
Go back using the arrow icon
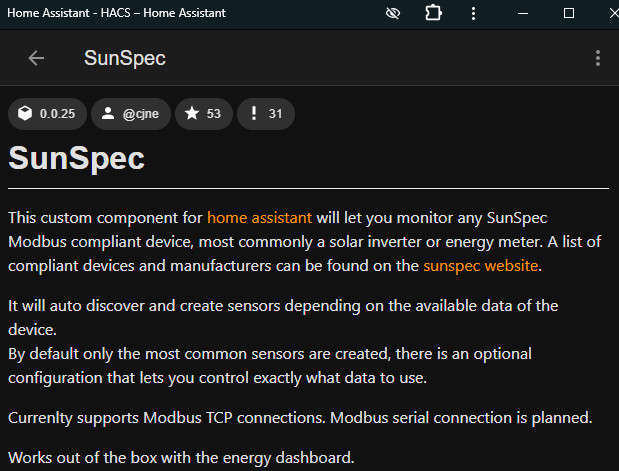36,58
